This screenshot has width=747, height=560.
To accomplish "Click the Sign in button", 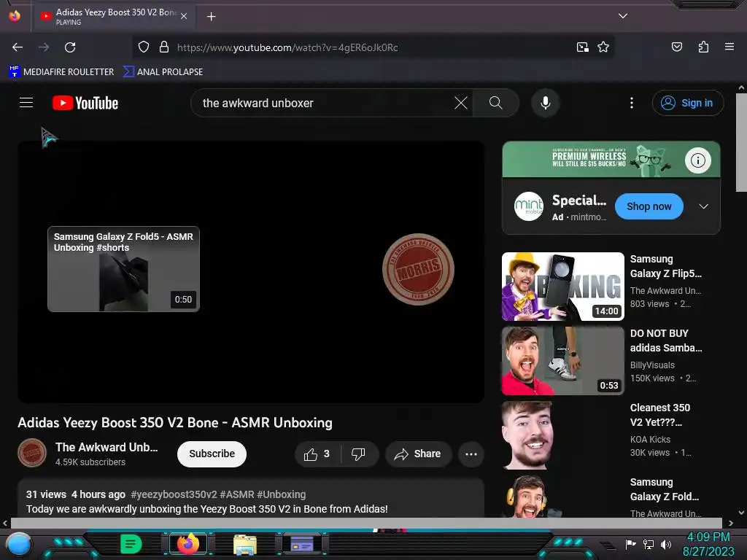I will 687,103.
